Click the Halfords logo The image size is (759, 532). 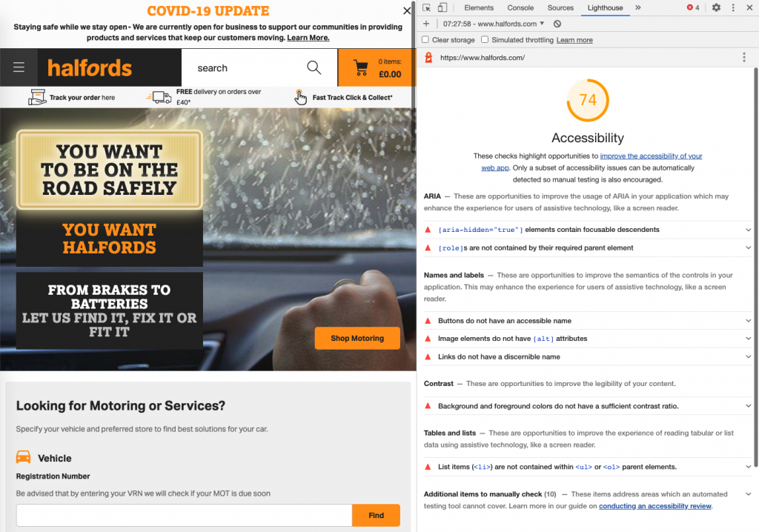(x=90, y=67)
